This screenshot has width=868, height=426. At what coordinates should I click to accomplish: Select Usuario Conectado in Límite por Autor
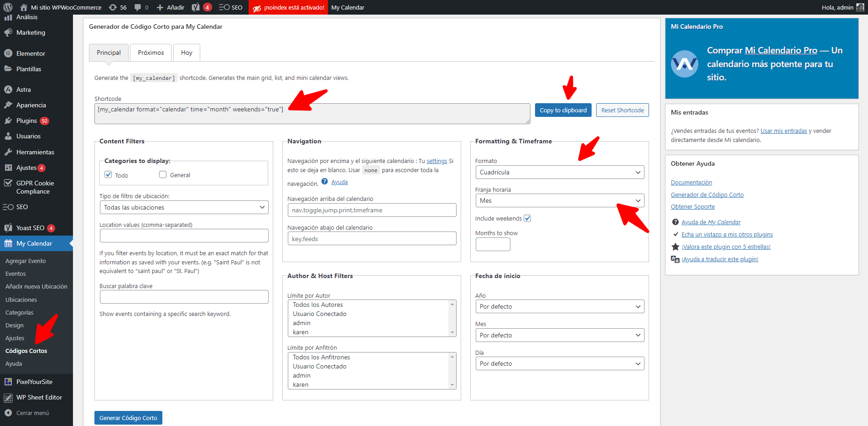tap(319, 314)
